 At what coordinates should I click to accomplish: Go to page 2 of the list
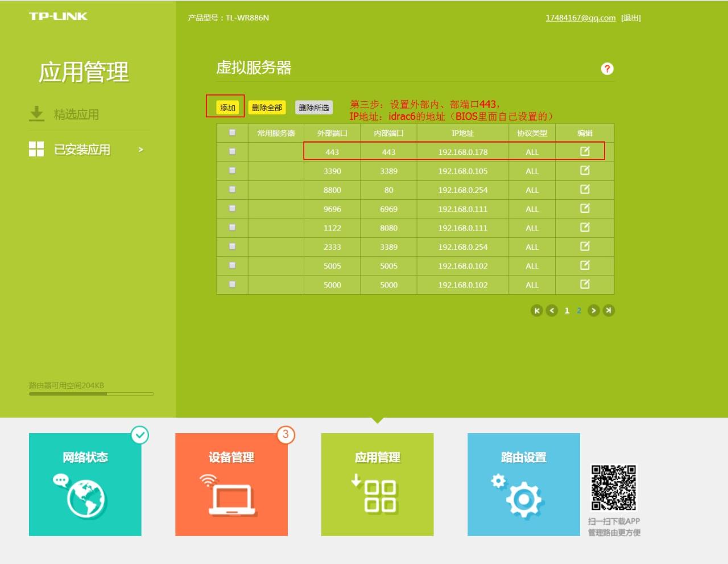tap(579, 311)
